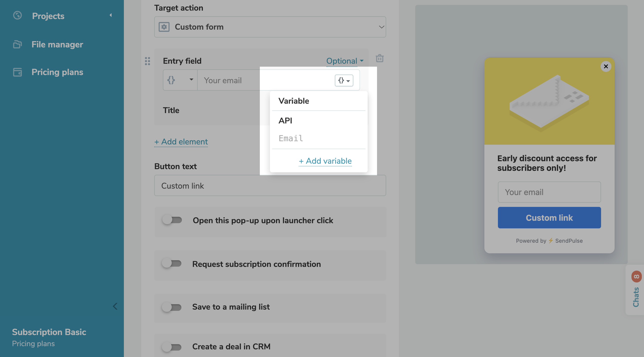Turn on Request subscription confirmation

click(x=172, y=263)
